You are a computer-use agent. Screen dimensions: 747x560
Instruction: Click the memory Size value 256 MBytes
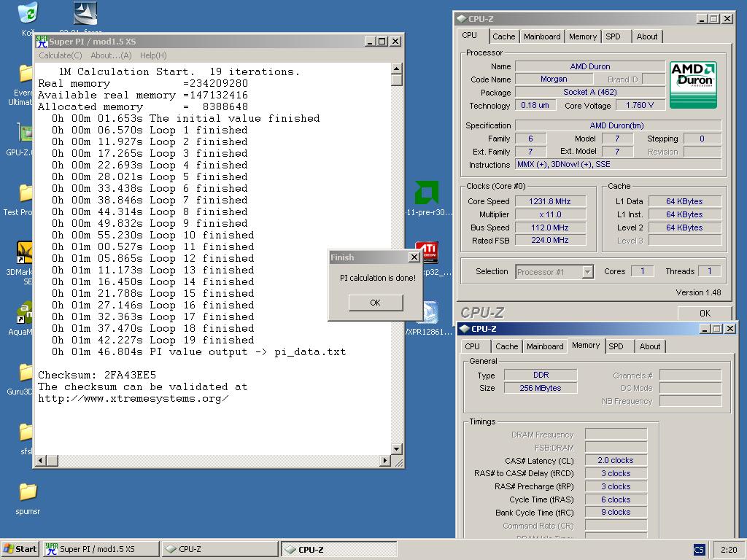(541, 388)
